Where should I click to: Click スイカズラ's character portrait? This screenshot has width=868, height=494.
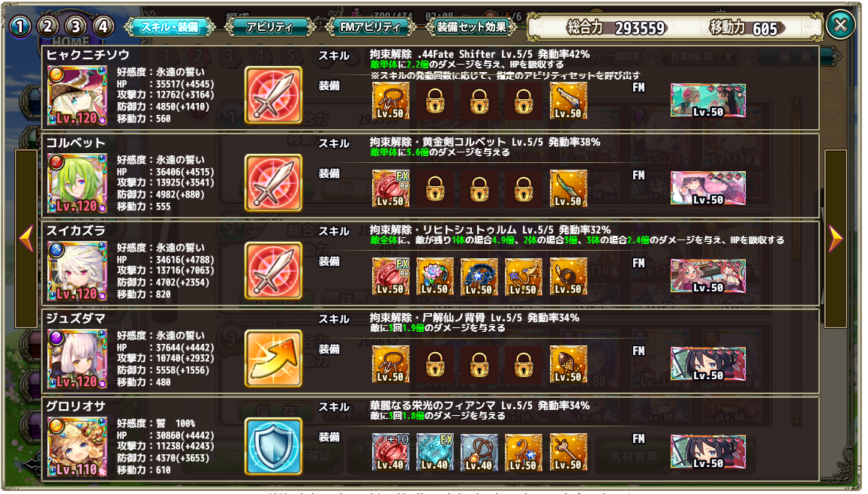(77, 271)
